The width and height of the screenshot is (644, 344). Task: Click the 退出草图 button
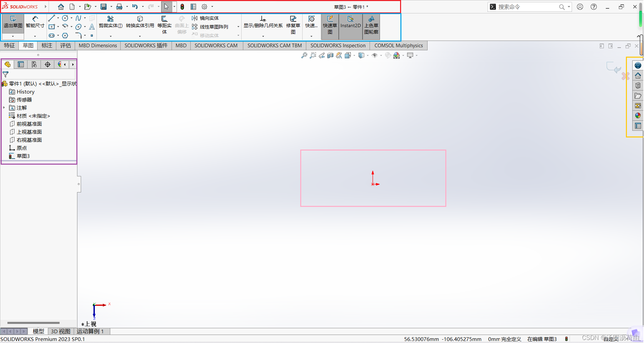(12, 23)
